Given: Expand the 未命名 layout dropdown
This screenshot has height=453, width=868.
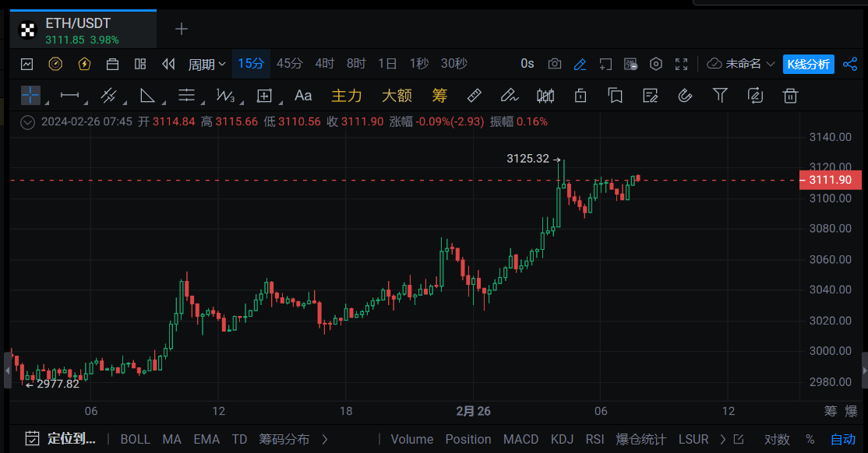Looking at the screenshot, I should click(741, 64).
